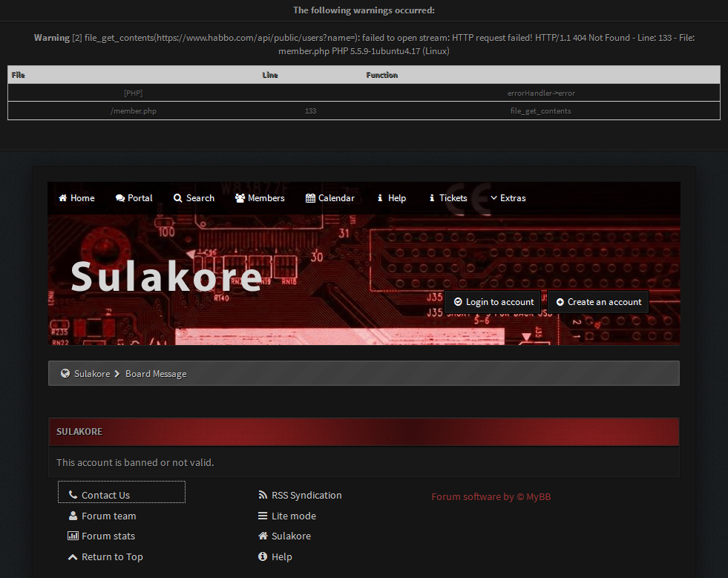The height and width of the screenshot is (578, 728).
Task: Click the Forum software by MyBB link
Action: click(491, 497)
